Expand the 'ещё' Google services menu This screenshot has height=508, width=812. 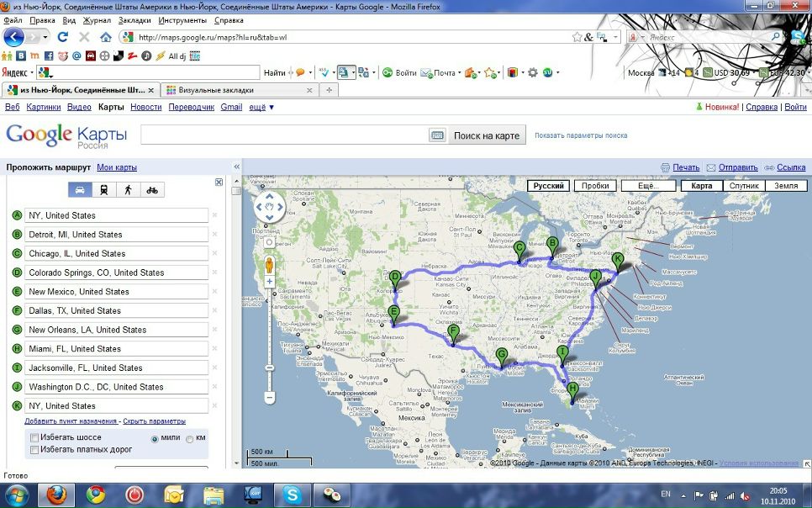[261, 107]
